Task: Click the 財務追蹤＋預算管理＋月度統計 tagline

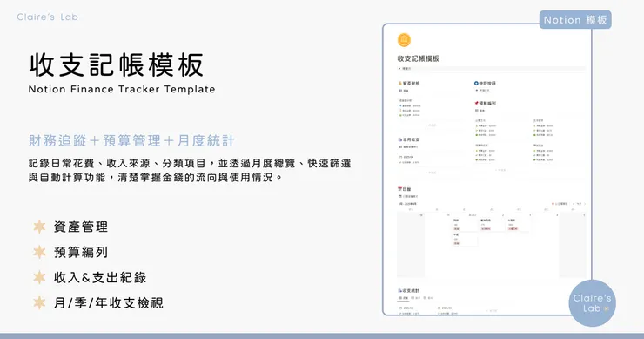Action: [131, 140]
